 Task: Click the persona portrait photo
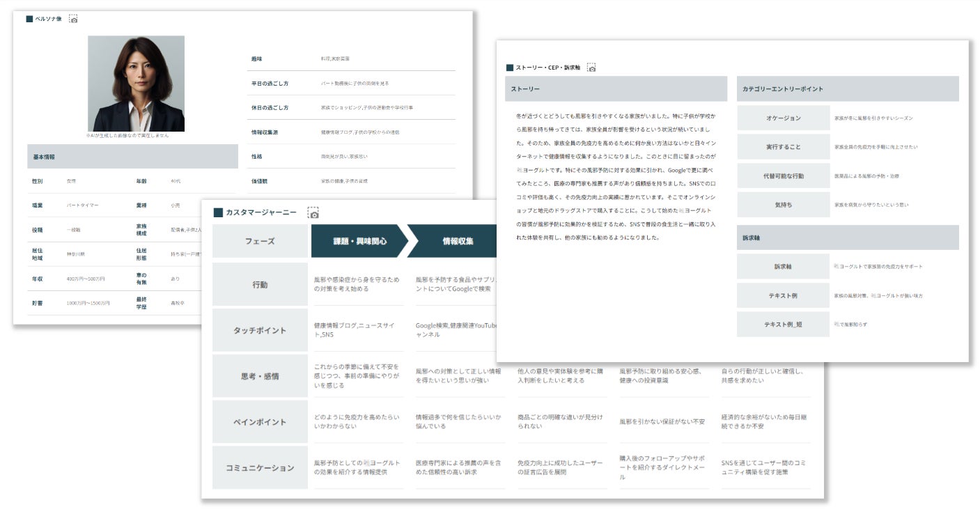[x=136, y=84]
